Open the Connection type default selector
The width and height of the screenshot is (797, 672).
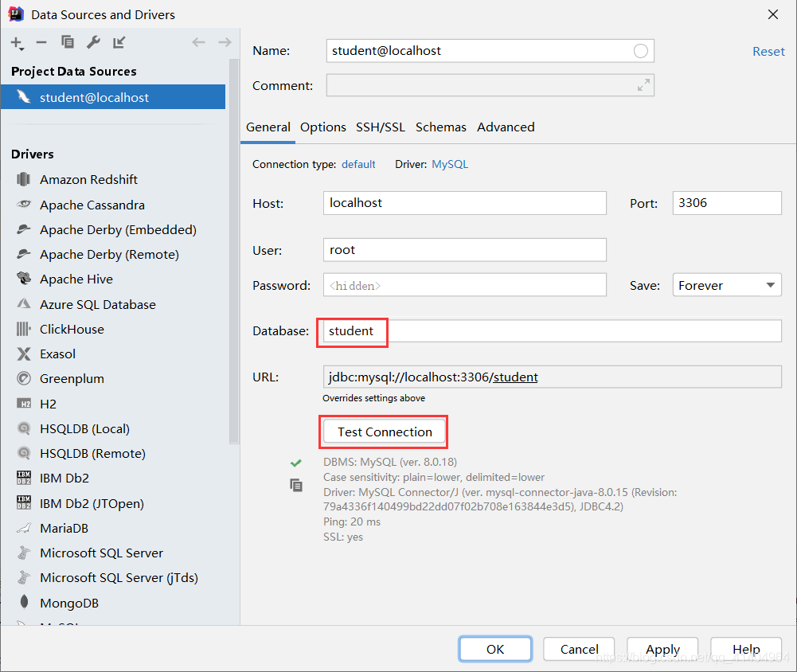pos(358,164)
